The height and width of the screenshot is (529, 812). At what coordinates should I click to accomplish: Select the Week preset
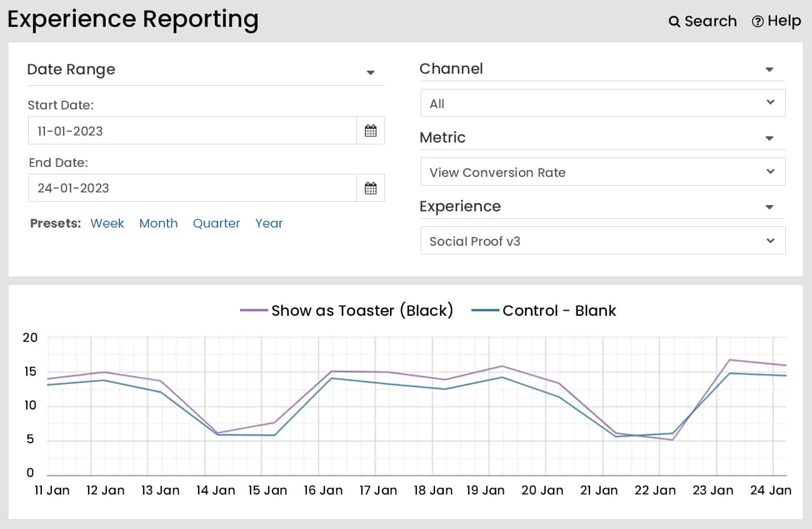click(x=108, y=223)
